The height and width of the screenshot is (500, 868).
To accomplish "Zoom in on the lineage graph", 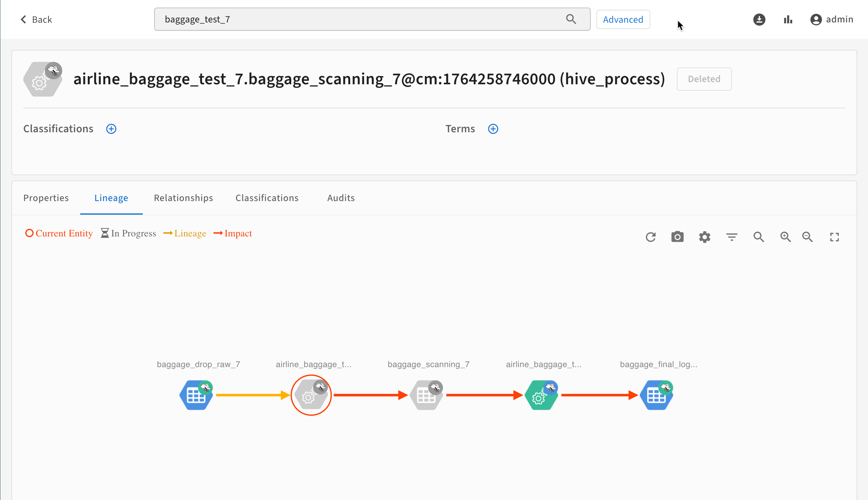I will pyautogui.click(x=786, y=237).
